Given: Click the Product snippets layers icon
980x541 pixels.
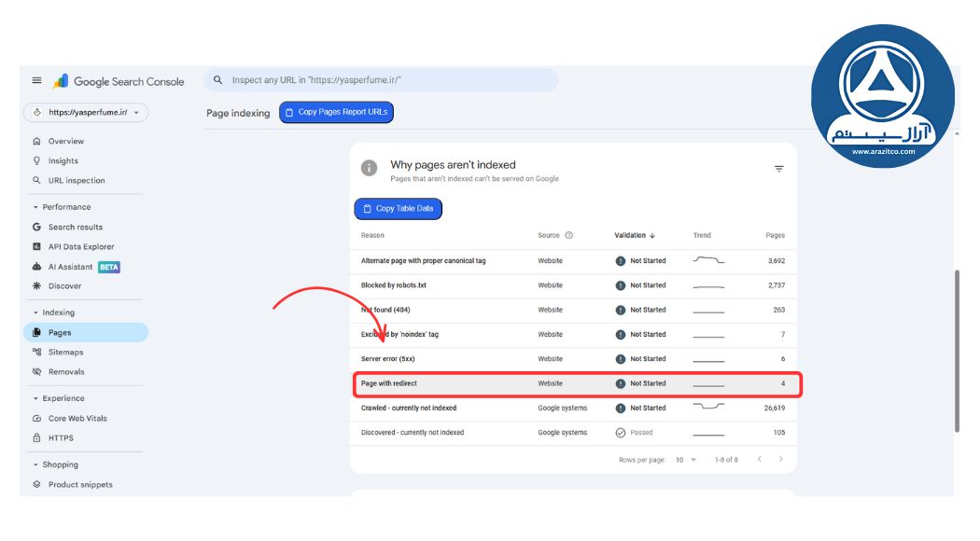Looking at the screenshot, I should (x=37, y=484).
